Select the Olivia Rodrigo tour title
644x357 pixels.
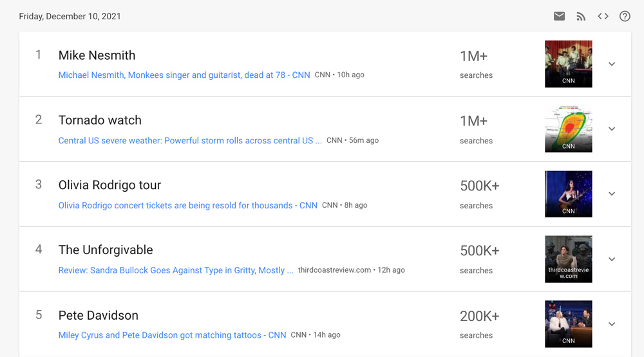click(x=109, y=185)
